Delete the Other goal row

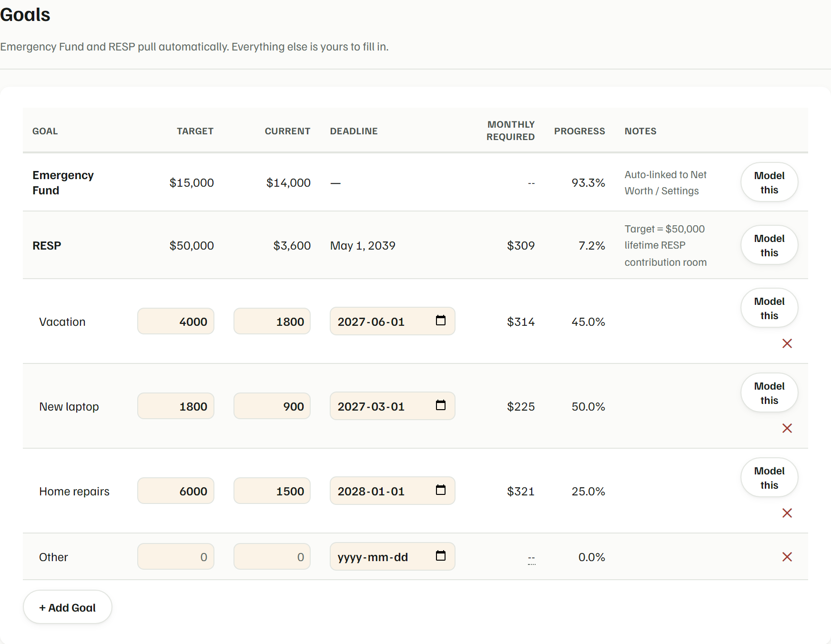coord(787,557)
